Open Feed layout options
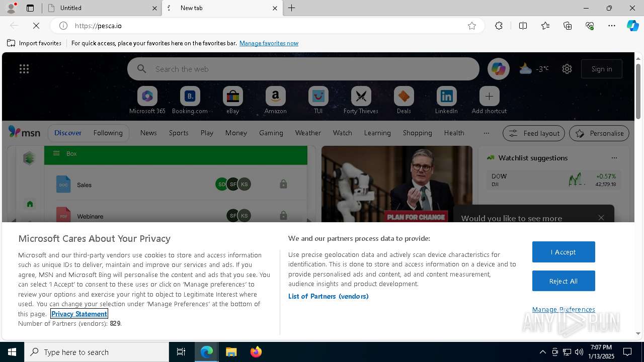Image resolution: width=644 pixels, height=362 pixels. pyautogui.click(x=534, y=133)
